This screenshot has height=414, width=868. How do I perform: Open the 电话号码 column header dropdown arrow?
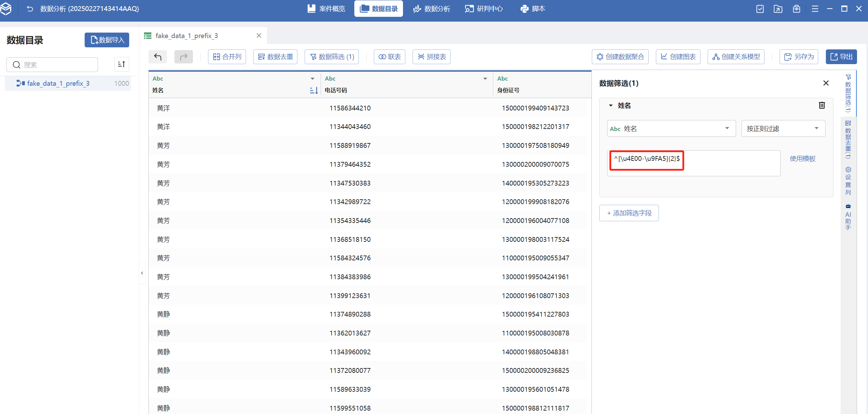[x=485, y=79]
